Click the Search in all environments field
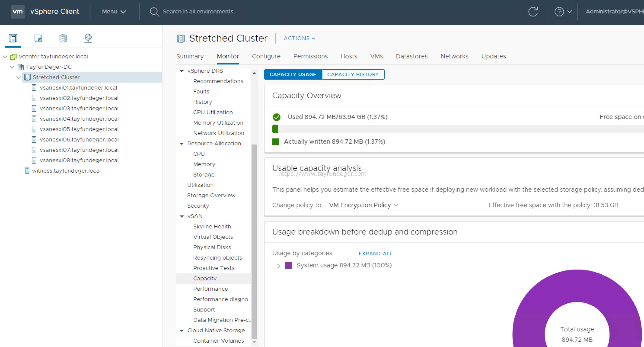The image size is (644, 347). click(198, 11)
